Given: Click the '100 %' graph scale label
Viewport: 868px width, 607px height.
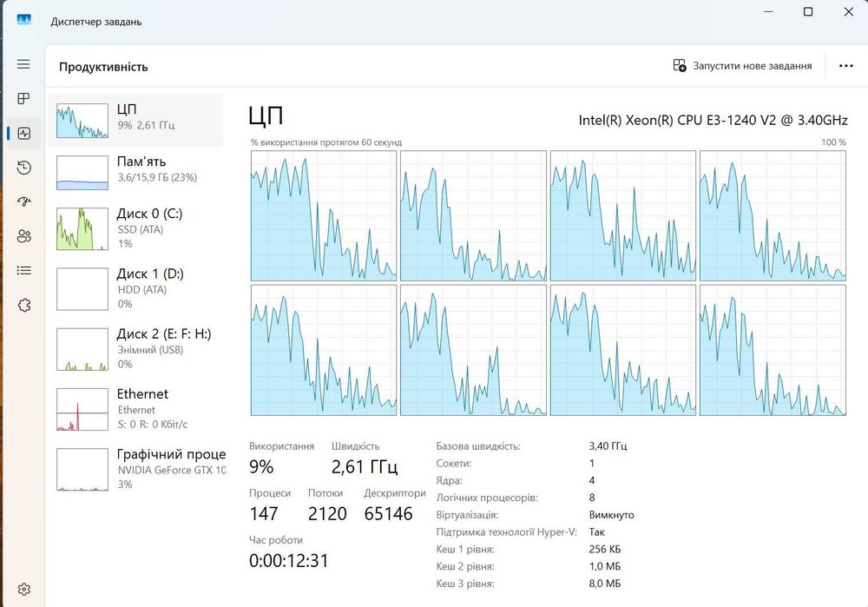Looking at the screenshot, I should (833, 142).
